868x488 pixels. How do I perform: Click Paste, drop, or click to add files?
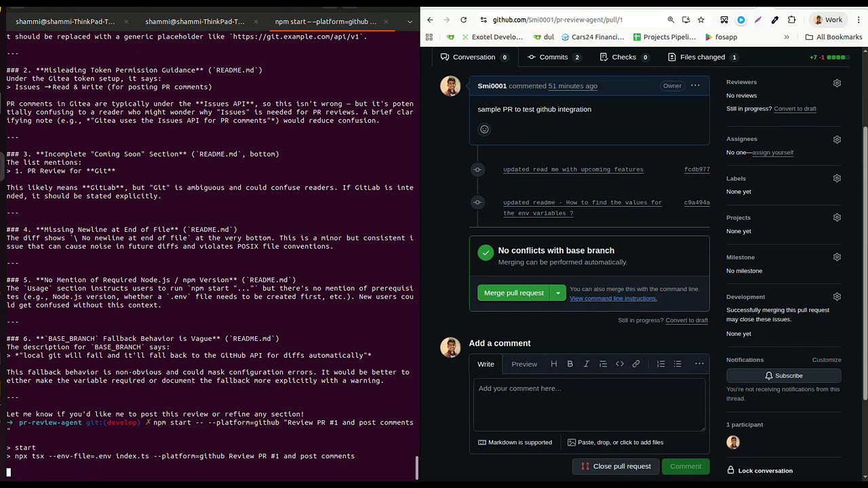pos(615,443)
